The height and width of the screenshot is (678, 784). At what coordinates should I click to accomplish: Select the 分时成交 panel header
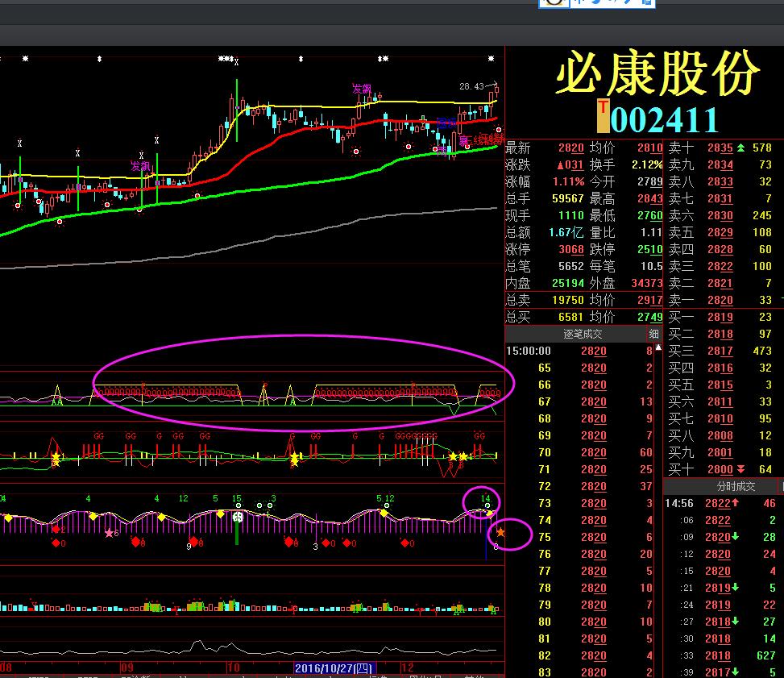pos(736,486)
